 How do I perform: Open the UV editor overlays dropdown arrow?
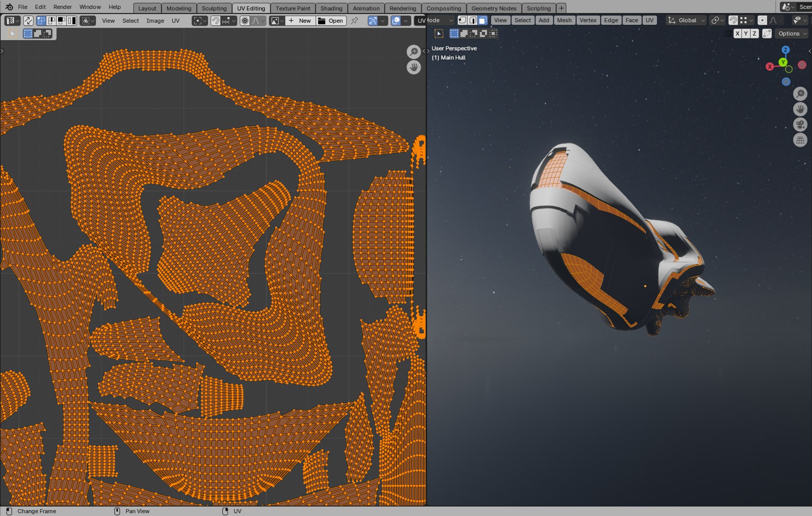406,21
